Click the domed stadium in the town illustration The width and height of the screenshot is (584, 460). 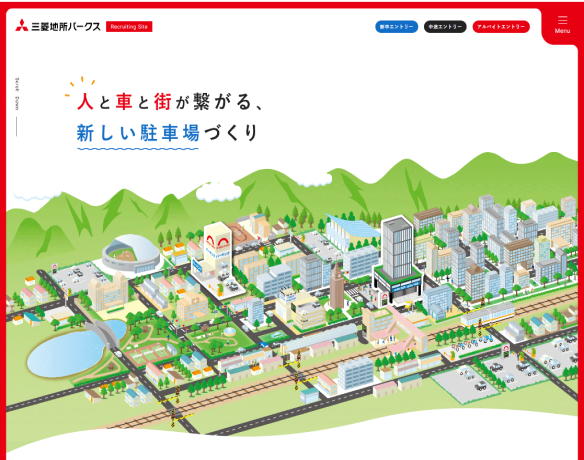coord(131,254)
